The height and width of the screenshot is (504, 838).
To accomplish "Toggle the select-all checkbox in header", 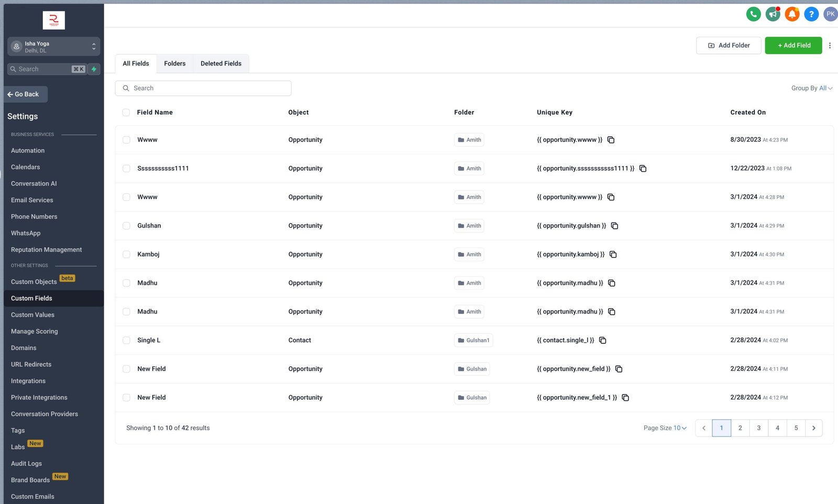I will point(126,113).
